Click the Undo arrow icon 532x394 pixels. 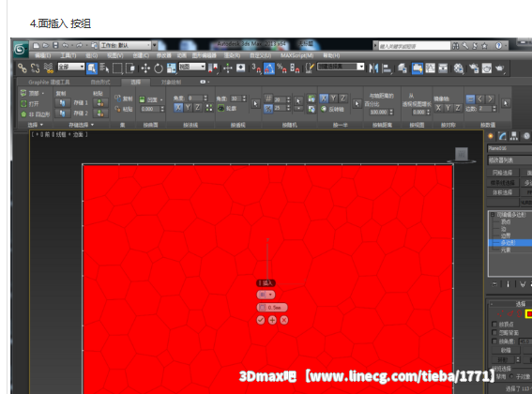[x=65, y=45]
